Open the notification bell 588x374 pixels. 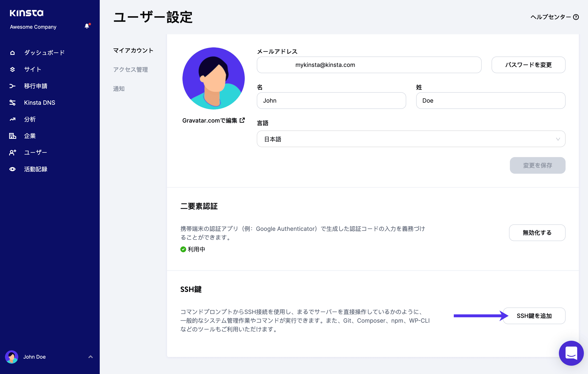(87, 26)
